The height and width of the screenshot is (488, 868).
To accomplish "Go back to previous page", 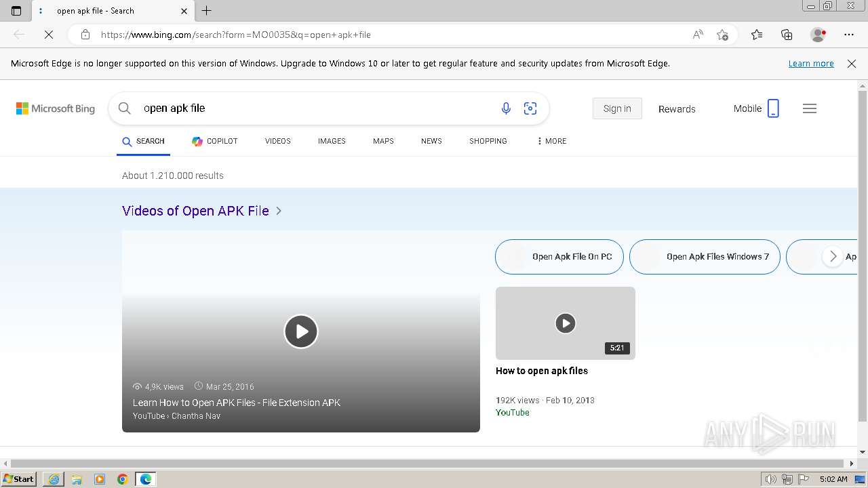I will pyautogui.click(x=19, y=35).
